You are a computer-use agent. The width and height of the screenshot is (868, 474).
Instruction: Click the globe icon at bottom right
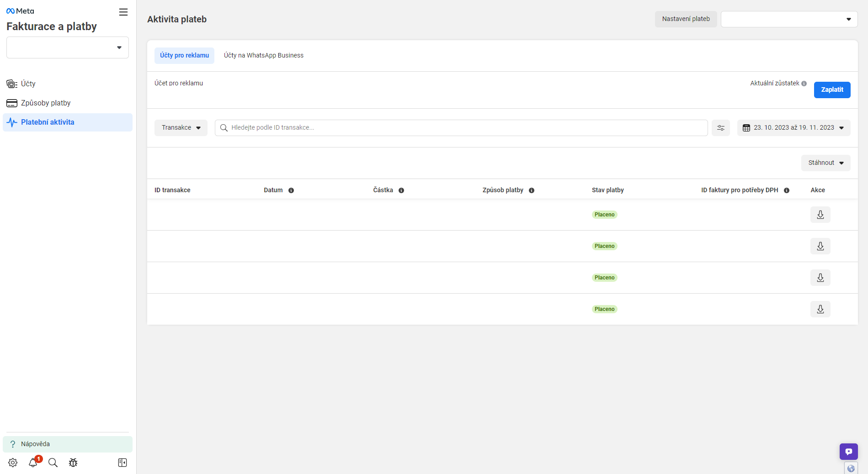coord(851,469)
